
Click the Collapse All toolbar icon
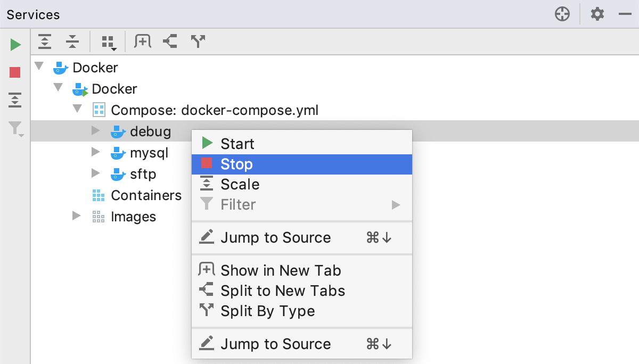tap(72, 41)
